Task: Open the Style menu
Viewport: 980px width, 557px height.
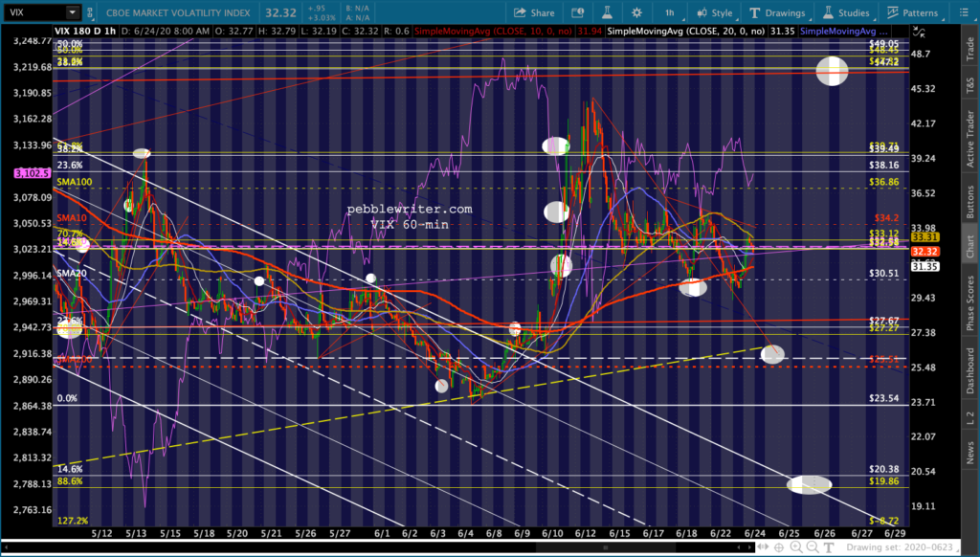Action: tap(715, 12)
